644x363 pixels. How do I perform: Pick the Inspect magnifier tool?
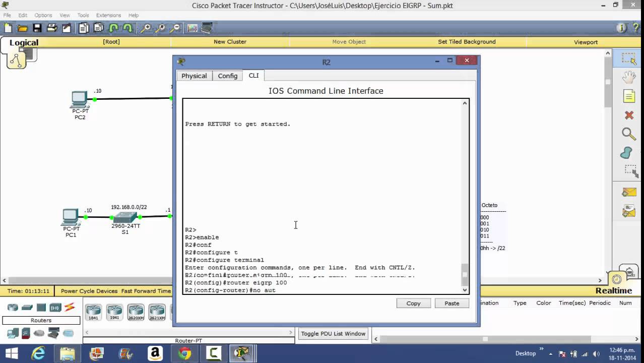pos(628,134)
